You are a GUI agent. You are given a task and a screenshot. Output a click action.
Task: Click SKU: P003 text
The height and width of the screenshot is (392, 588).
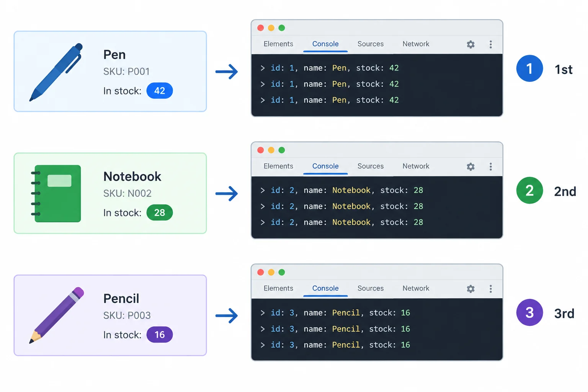click(127, 315)
